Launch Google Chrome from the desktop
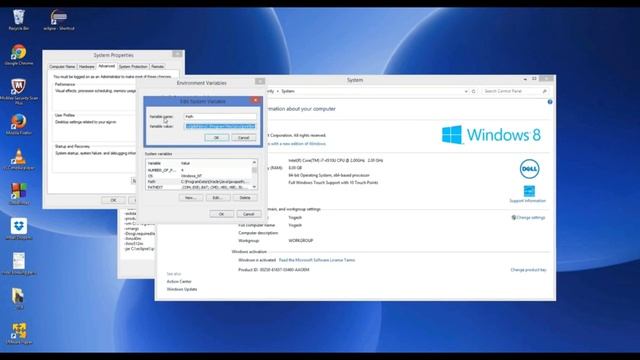The image size is (640, 360). click(x=18, y=55)
